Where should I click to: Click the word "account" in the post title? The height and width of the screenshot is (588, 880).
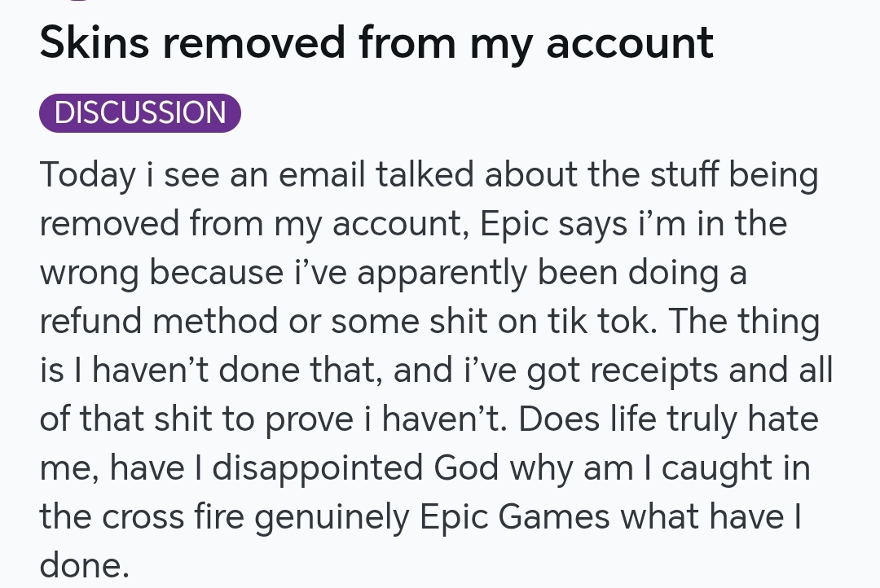click(x=629, y=42)
